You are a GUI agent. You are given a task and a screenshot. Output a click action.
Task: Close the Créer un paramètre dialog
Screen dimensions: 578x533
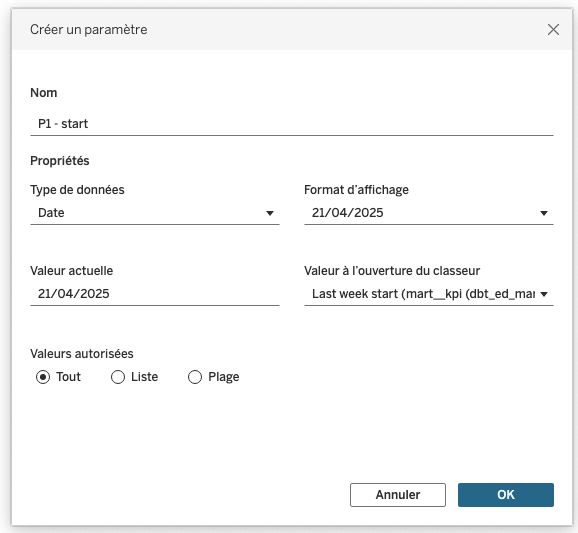pyautogui.click(x=553, y=29)
